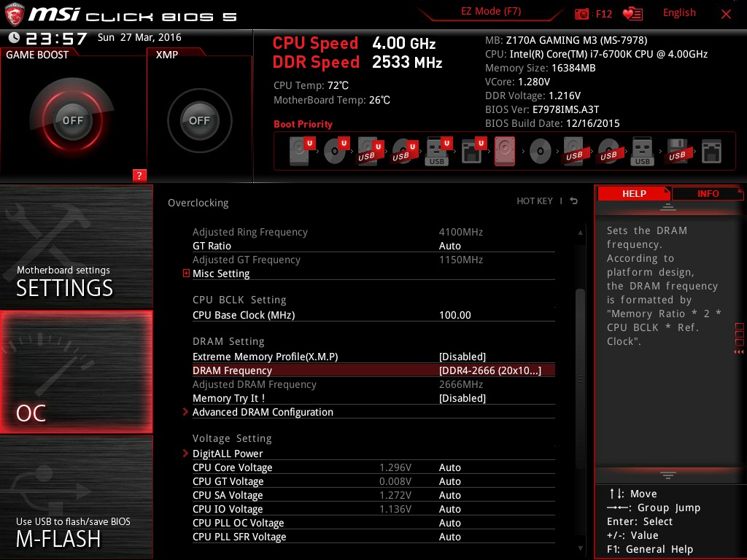Screen dimensions: 747x560
Task: Click the Favorites heart icon
Action: coord(632,12)
